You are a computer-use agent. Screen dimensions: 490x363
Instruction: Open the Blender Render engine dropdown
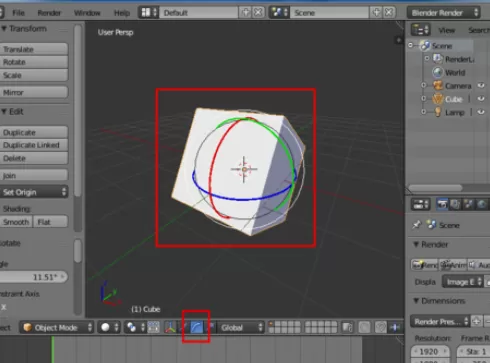pos(444,13)
